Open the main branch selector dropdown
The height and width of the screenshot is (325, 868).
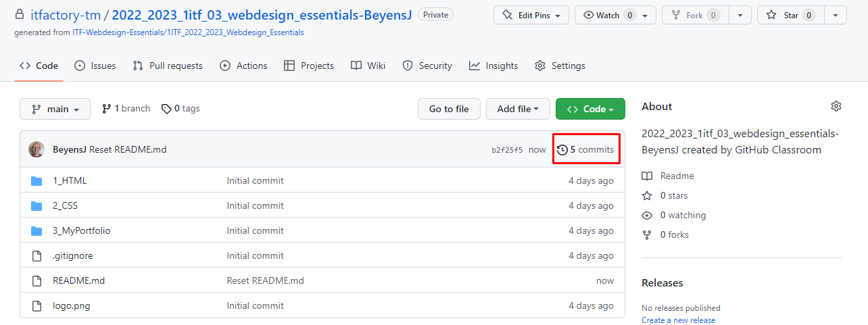(x=55, y=109)
